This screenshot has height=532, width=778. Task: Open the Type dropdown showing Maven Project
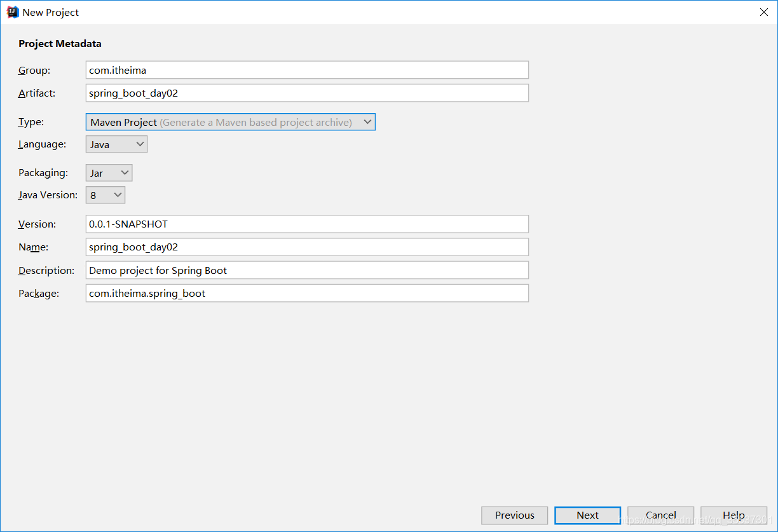[230, 122]
